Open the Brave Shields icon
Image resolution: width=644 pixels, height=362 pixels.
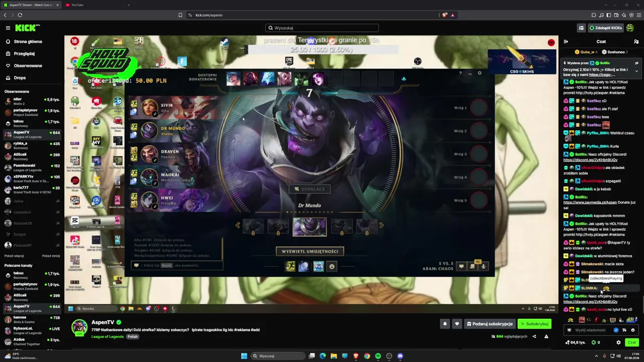(x=444, y=15)
